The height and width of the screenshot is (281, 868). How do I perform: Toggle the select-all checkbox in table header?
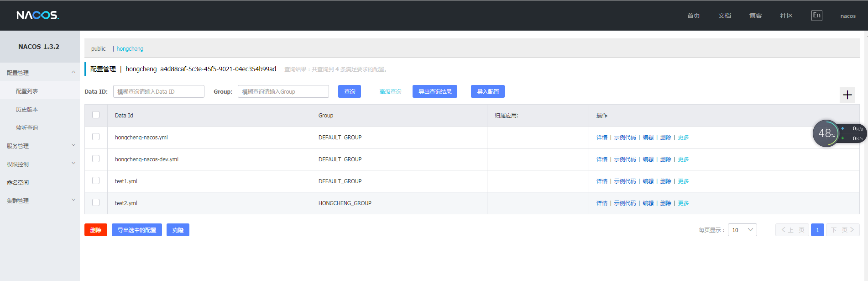click(x=96, y=115)
